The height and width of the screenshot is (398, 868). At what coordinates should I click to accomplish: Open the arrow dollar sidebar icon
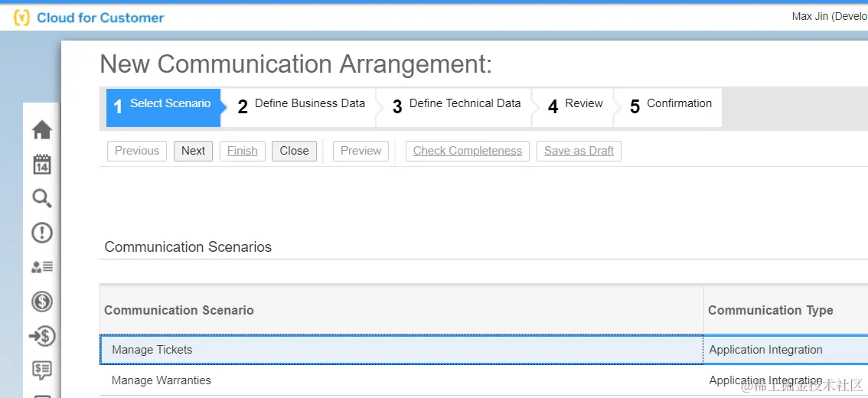(x=42, y=336)
